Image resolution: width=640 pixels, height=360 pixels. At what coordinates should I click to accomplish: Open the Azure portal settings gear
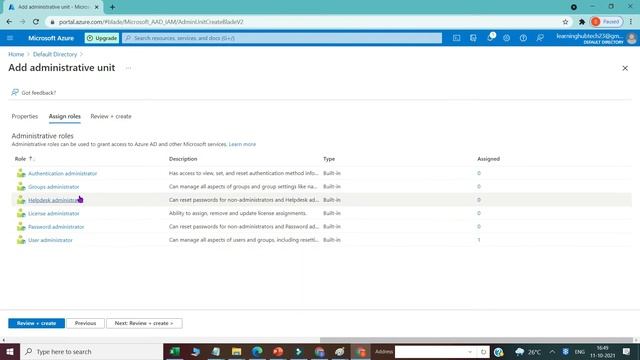(507, 38)
